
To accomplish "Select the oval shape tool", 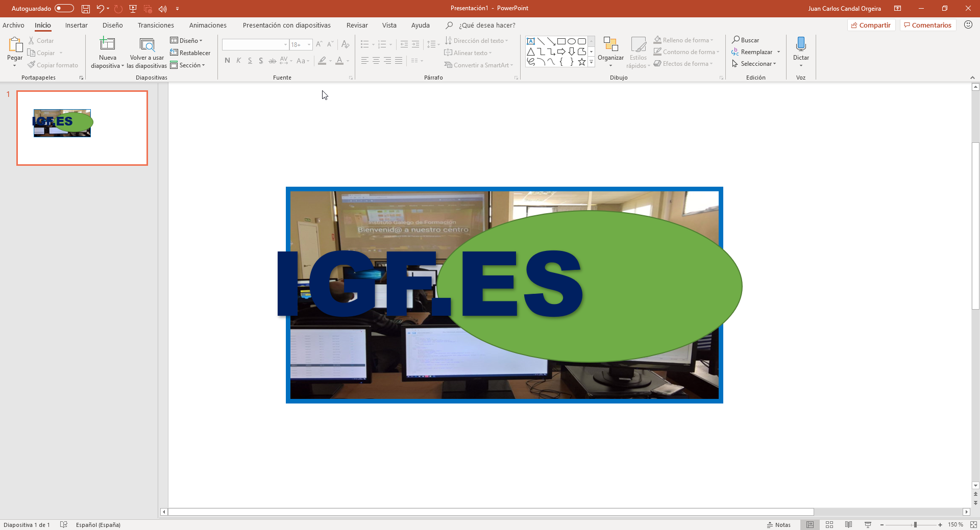I will pyautogui.click(x=572, y=41).
